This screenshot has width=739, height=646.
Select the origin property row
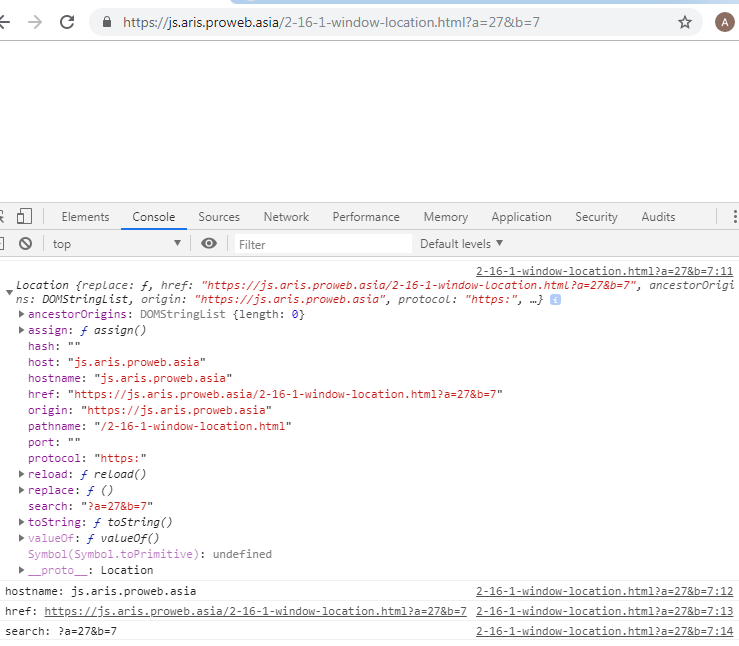click(149, 410)
